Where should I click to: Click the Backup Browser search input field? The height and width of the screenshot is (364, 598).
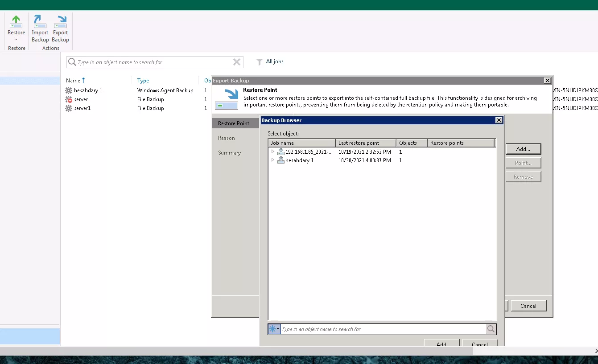click(x=384, y=329)
